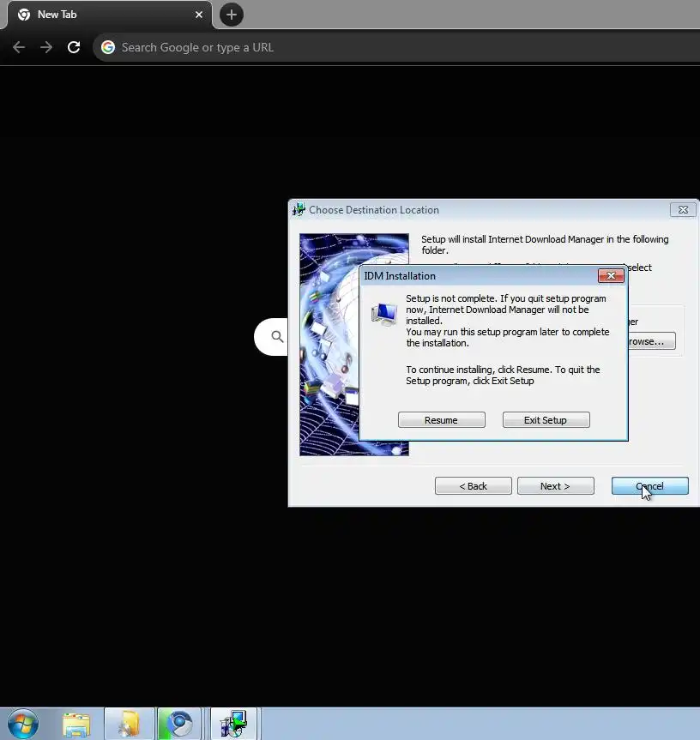The width and height of the screenshot is (700, 740).
Task: Click the Back button in the setup wizard
Action: (x=473, y=486)
